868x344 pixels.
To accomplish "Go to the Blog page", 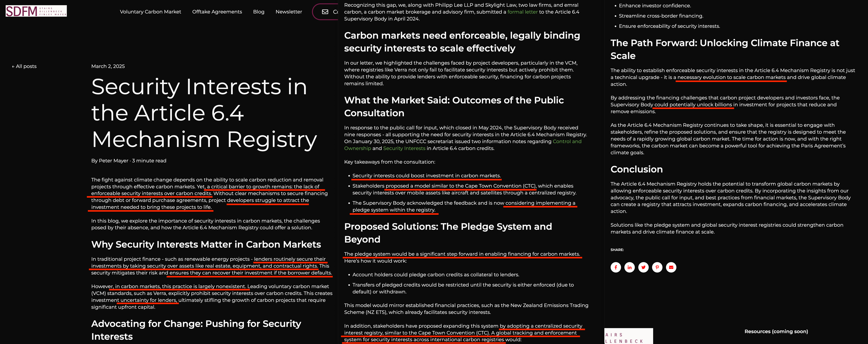I will [x=258, y=12].
